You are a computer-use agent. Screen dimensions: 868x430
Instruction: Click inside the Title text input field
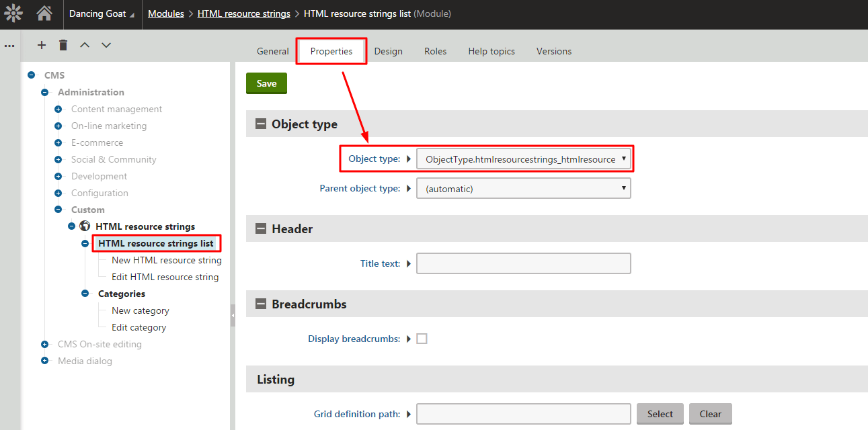coord(523,263)
